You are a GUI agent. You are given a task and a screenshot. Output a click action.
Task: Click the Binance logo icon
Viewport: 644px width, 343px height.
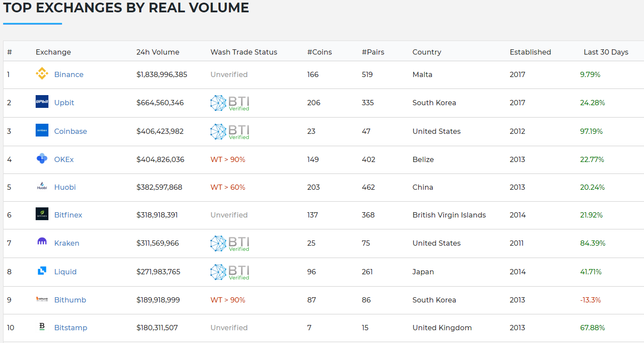pos(42,74)
